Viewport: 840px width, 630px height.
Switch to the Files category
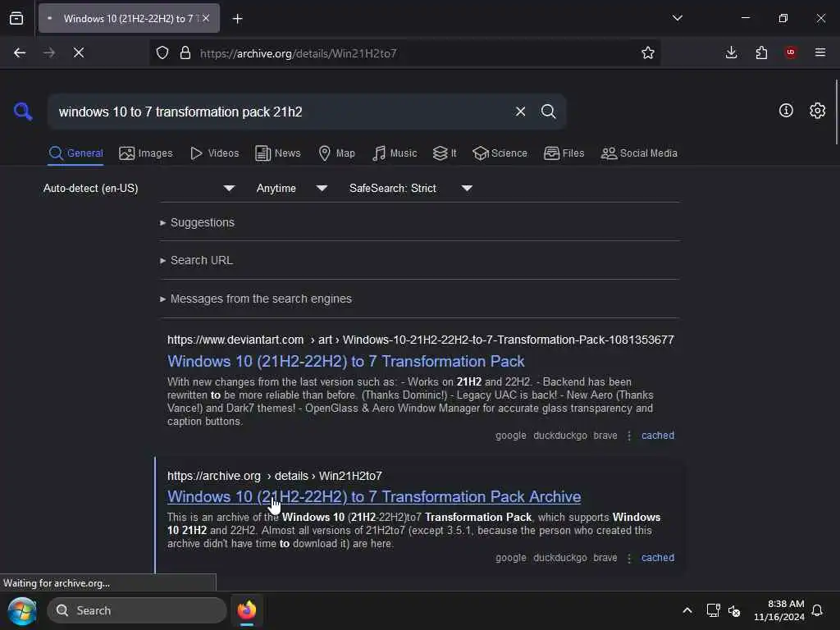(564, 153)
